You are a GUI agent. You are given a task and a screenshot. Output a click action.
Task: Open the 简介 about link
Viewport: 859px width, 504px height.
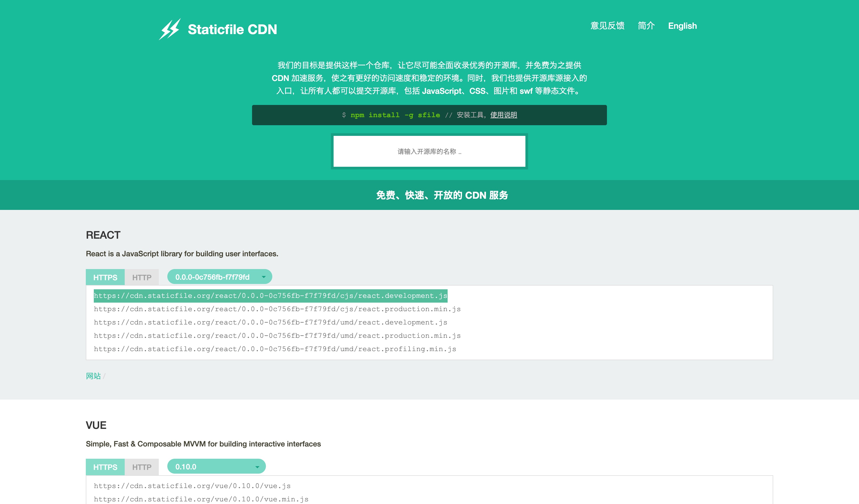(646, 26)
